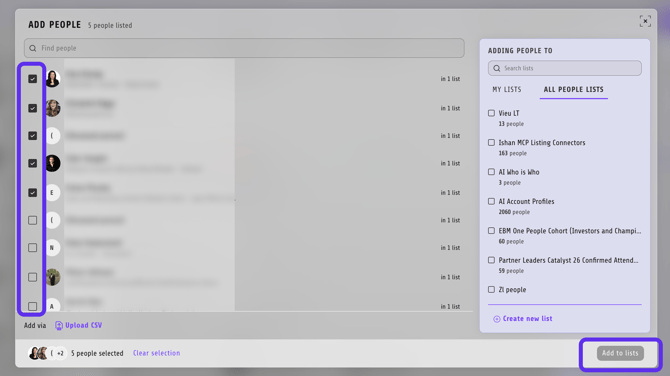Click the '2060 people' count
670x376 pixels.
click(514, 212)
